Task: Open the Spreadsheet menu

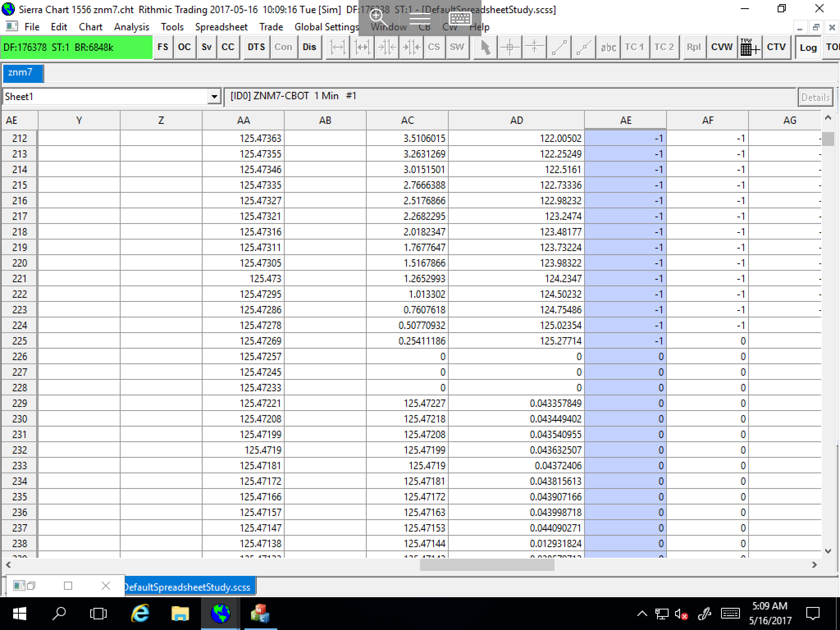Action: click(x=221, y=27)
